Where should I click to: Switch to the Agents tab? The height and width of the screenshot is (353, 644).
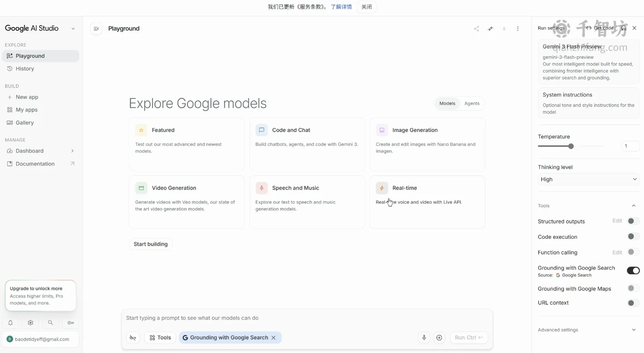472,103
